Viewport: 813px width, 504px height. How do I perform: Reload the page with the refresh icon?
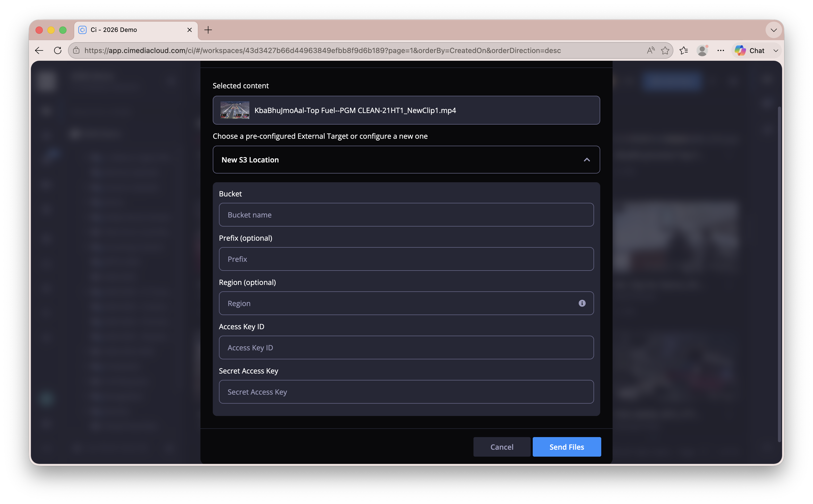coord(57,50)
